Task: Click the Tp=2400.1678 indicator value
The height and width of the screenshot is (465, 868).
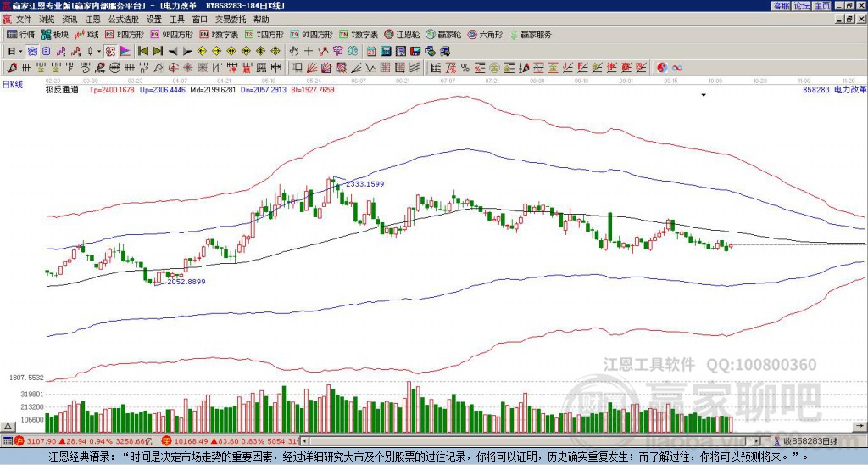Action: (x=112, y=89)
